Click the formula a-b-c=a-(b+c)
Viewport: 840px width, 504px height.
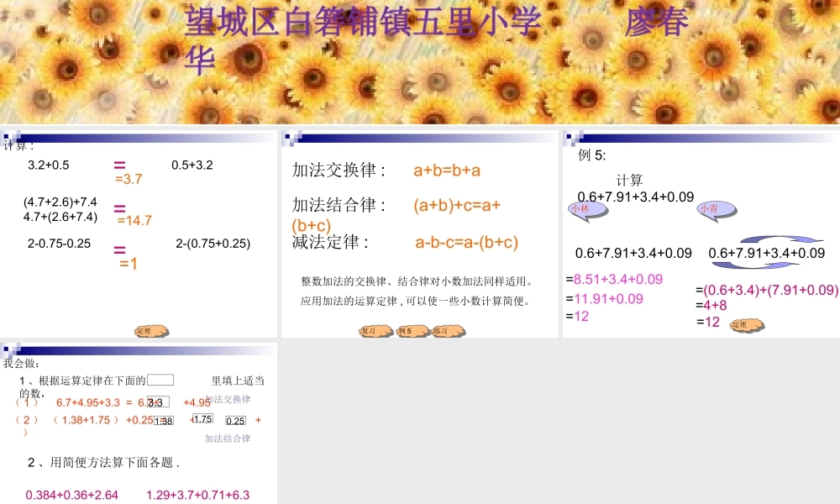click(466, 243)
